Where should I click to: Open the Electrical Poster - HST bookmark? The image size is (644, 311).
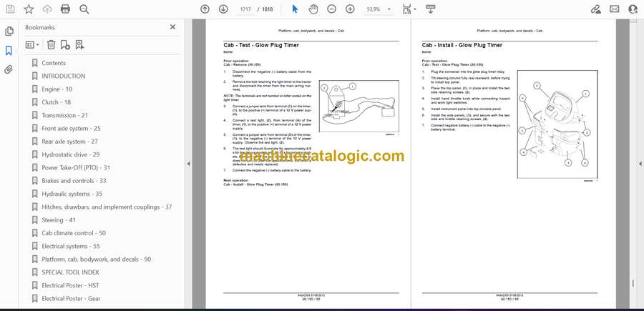[x=70, y=285]
